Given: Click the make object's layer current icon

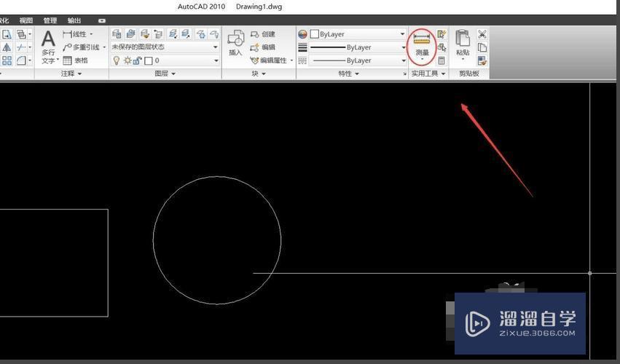Looking at the screenshot, I should pos(130,34).
